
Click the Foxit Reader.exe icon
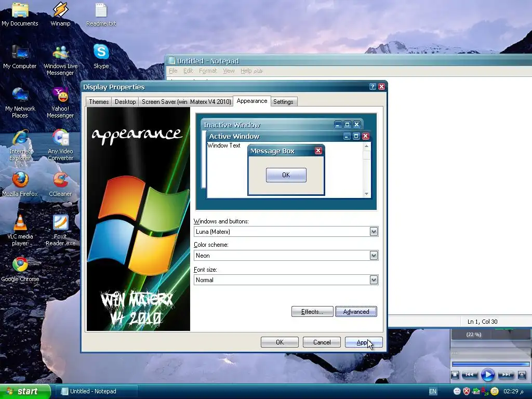(60, 231)
